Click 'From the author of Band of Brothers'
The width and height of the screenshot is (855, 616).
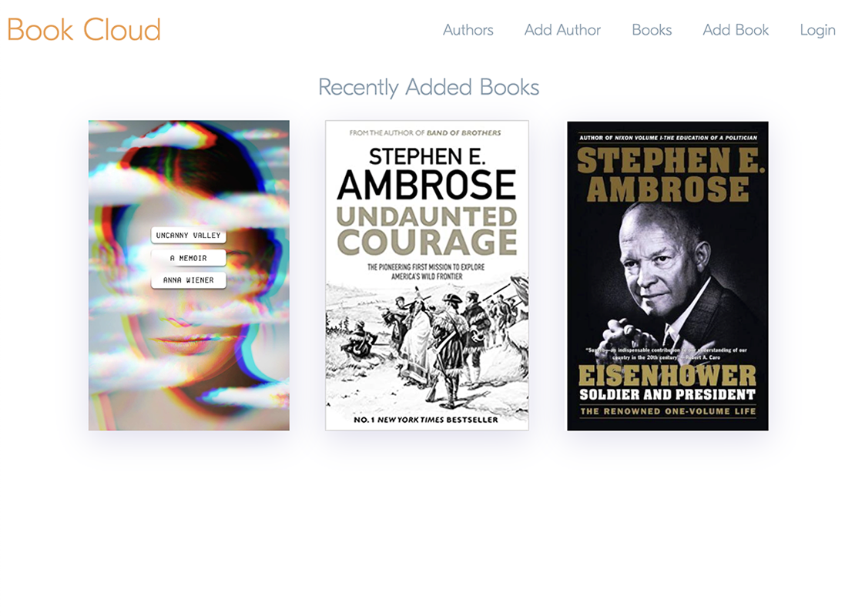[425, 132]
